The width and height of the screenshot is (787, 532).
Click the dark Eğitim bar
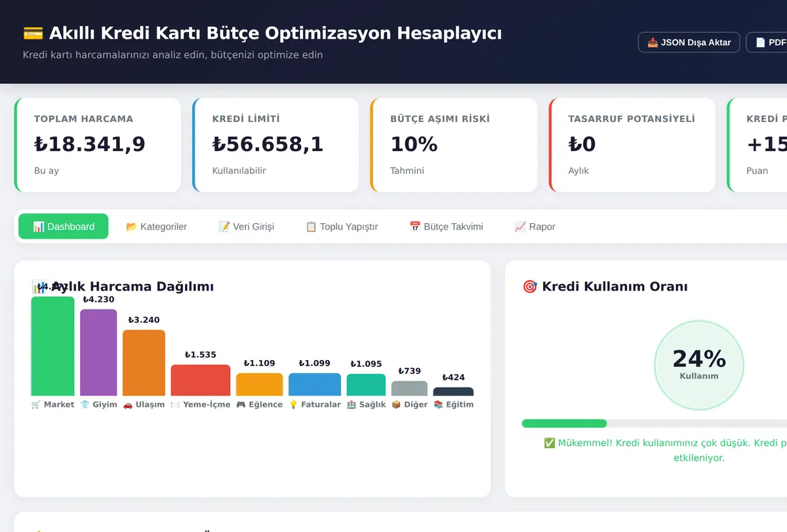click(453, 392)
